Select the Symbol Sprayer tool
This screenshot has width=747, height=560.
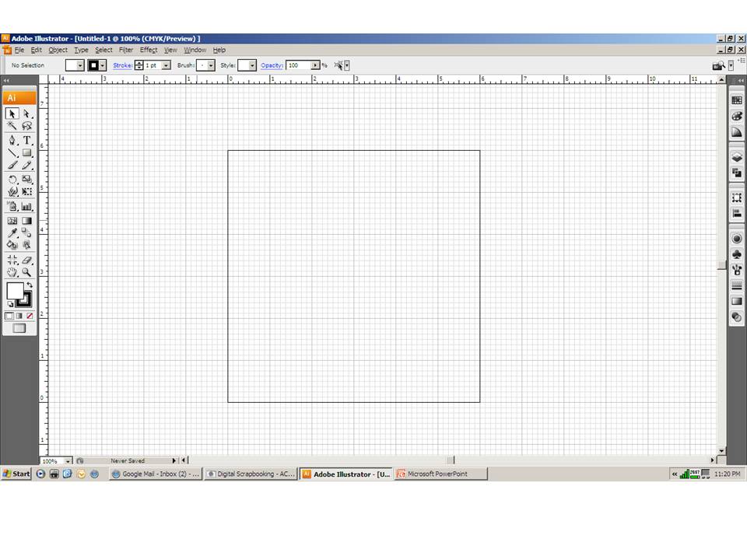[12, 206]
